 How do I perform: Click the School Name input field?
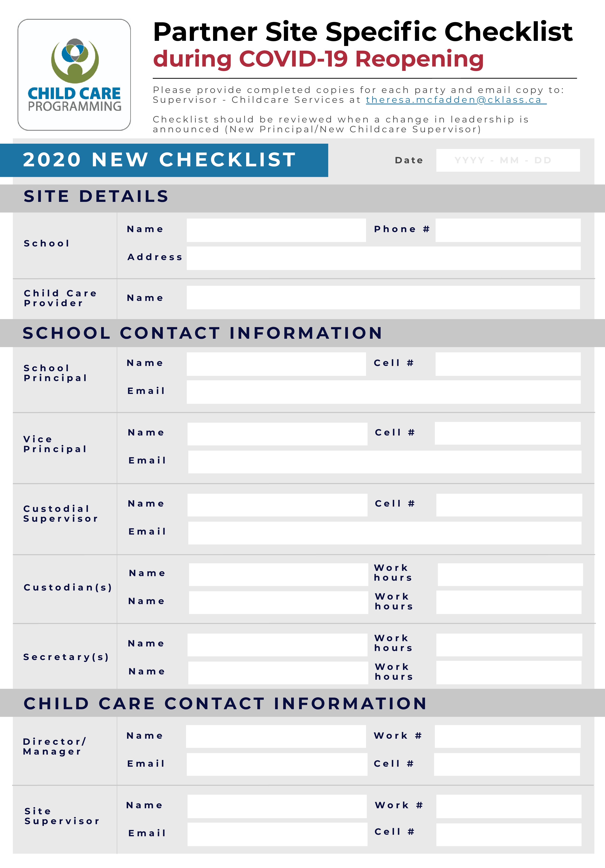point(276,230)
